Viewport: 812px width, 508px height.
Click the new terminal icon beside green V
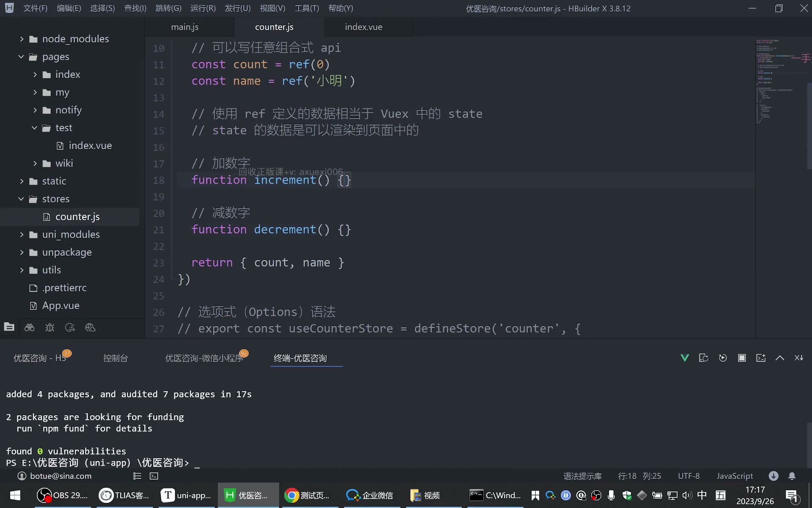pos(704,358)
